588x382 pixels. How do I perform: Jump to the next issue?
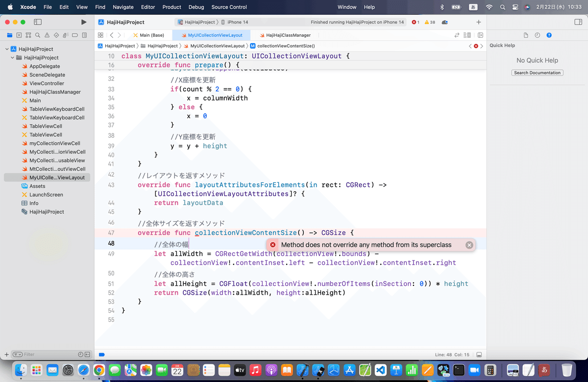coord(483,46)
